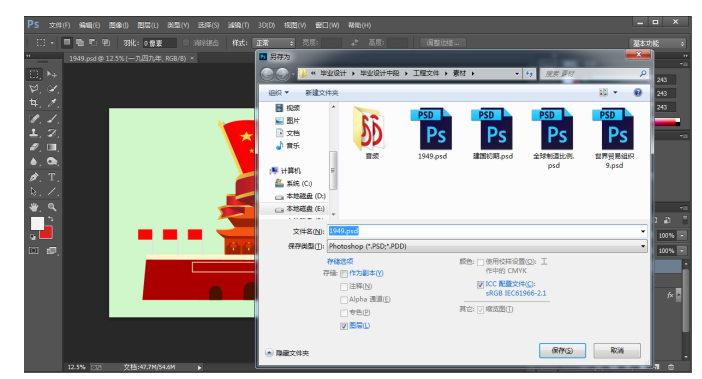Select the Crop tool
The image size is (702, 379).
(34, 103)
